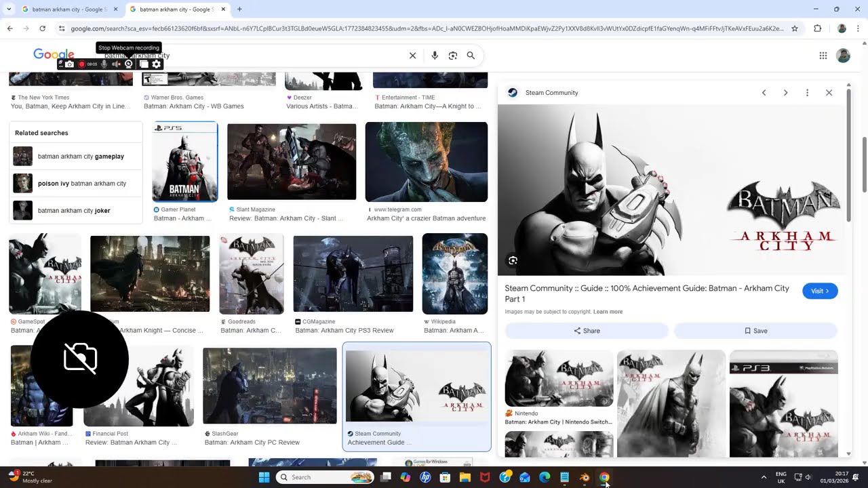
Task: Mute the recorder microphone icon
Action: pyautogui.click(x=104, y=64)
